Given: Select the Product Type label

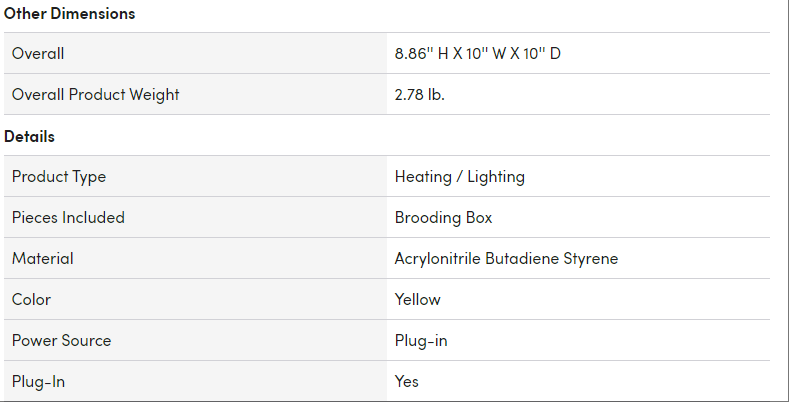Looking at the screenshot, I should coord(59,177).
